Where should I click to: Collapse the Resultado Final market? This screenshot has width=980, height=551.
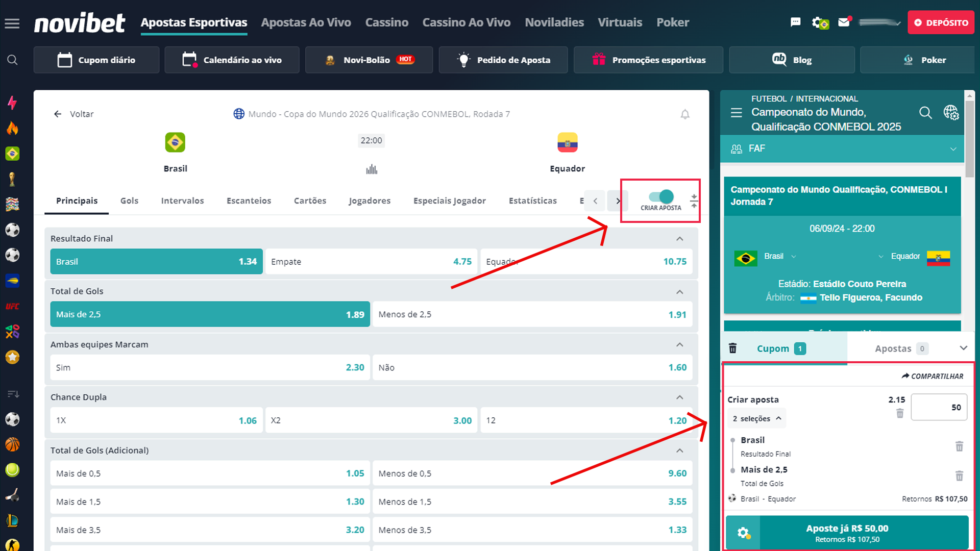click(x=679, y=239)
